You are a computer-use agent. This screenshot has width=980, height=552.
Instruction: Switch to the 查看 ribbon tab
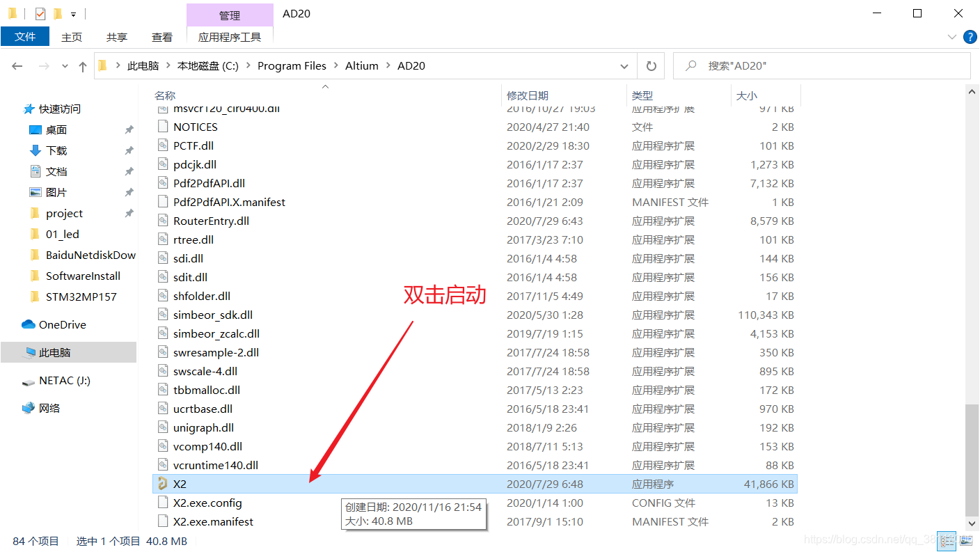click(161, 37)
